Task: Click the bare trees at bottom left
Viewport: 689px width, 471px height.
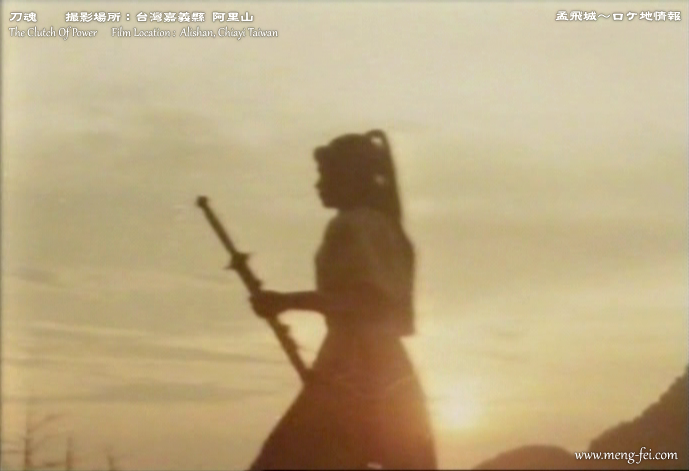Action: coord(40,440)
